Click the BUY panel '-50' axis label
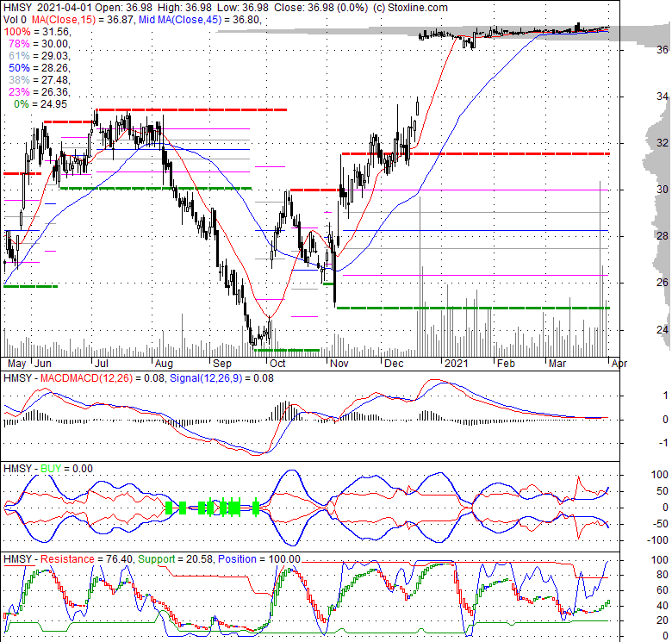 (660, 524)
